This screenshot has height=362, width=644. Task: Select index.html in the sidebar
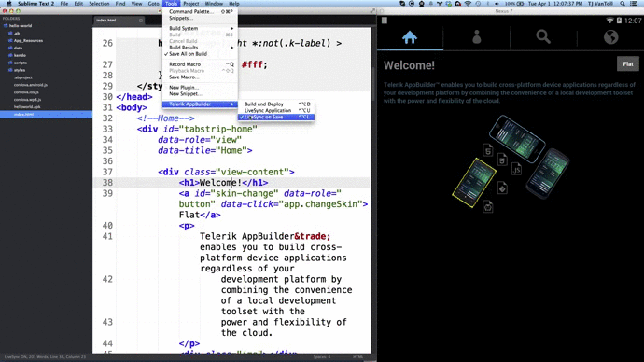click(x=46, y=114)
